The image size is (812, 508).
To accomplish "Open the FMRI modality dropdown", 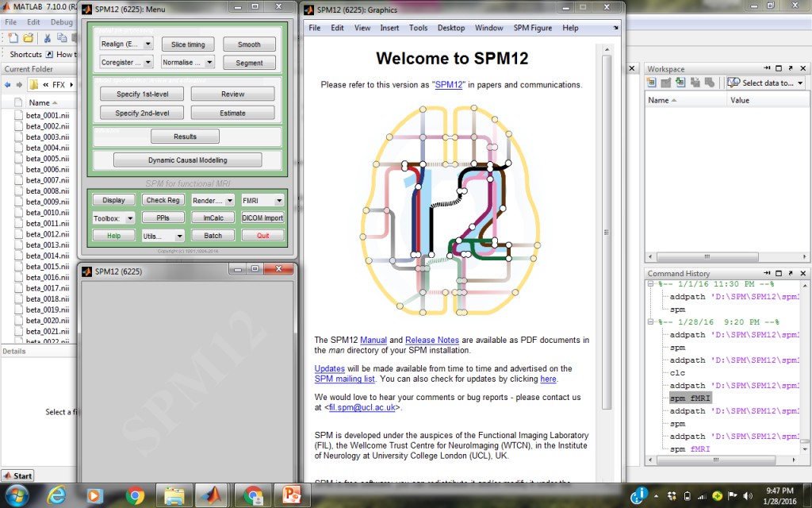I will (x=262, y=201).
